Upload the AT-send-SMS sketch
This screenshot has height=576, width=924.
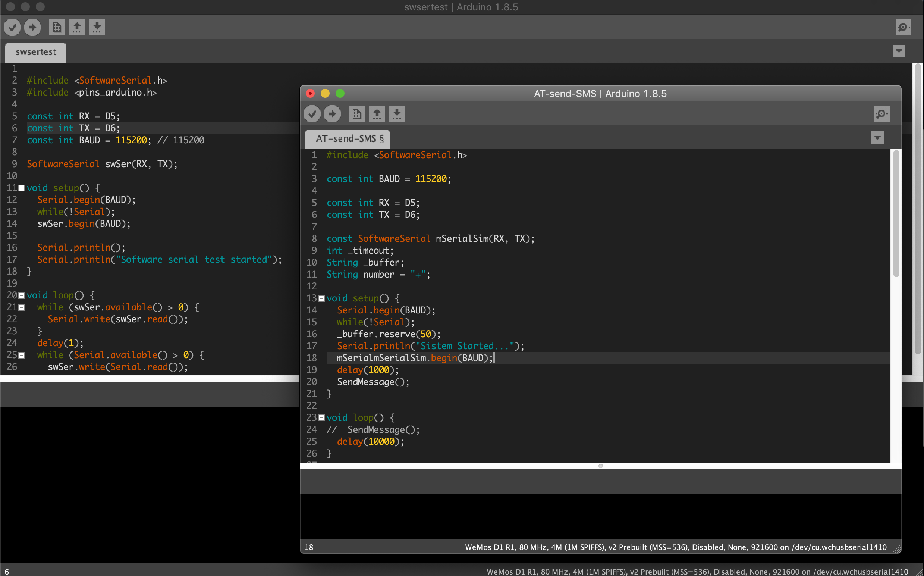pos(332,113)
